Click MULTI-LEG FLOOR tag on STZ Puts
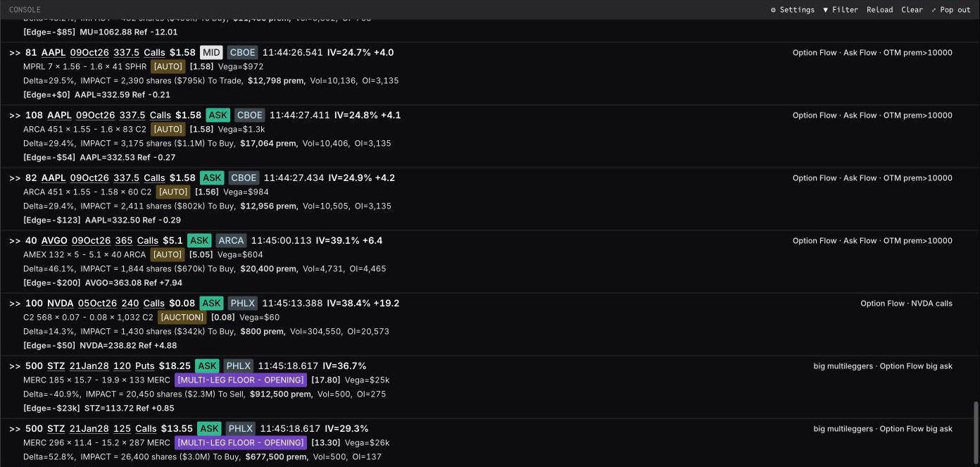980x467 pixels. coord(241,380)
